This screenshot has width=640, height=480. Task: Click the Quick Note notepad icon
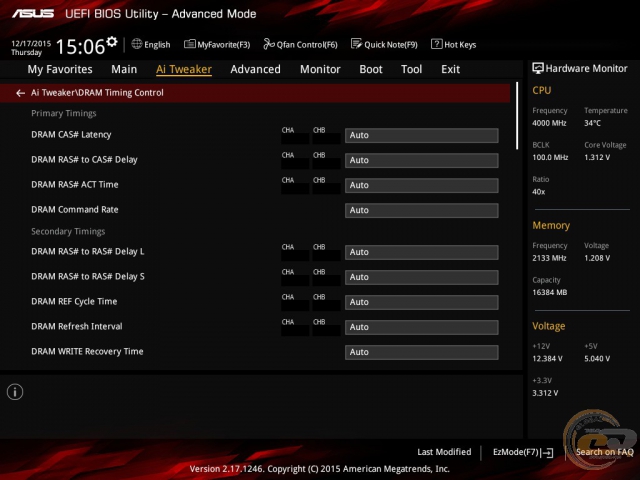click(x=356, y=44)
